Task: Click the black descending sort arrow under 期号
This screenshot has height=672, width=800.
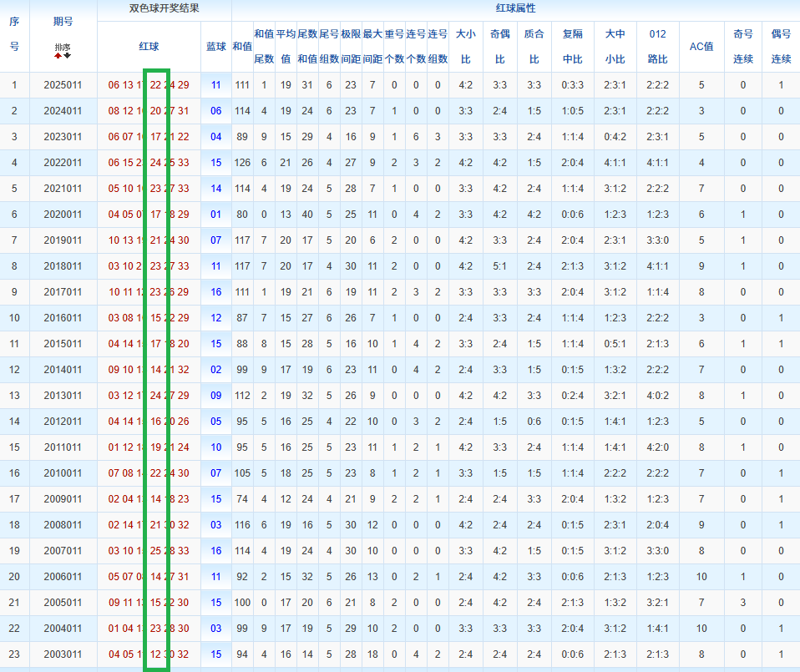Action: [67, 56]
